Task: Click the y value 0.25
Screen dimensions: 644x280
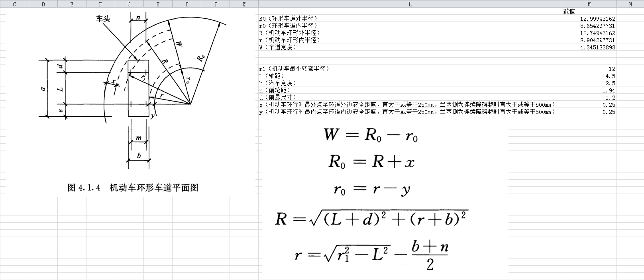Action: tap(589, 112)
